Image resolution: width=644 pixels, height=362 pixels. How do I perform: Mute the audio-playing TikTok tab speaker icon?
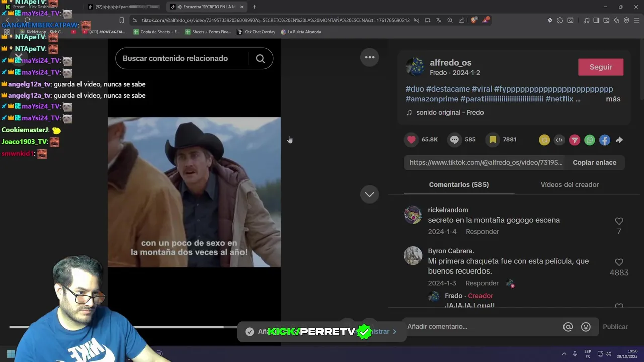(180, 7)
